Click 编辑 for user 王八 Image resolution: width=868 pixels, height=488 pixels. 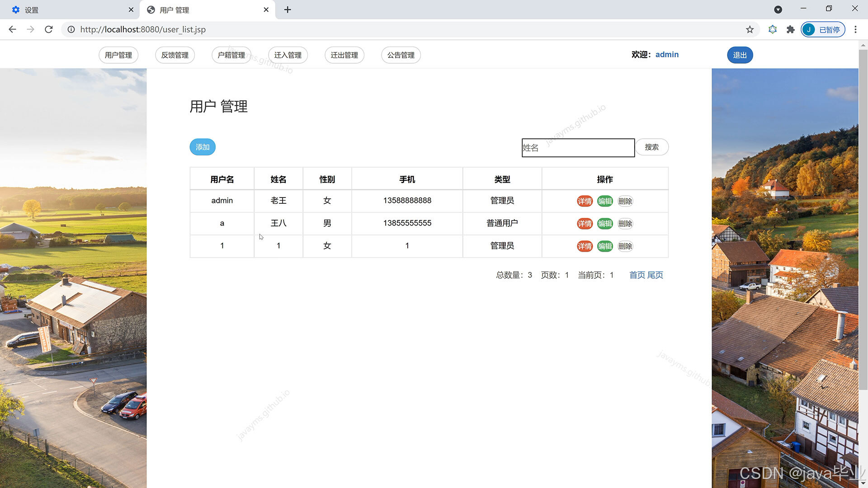(x=605, y=224)
